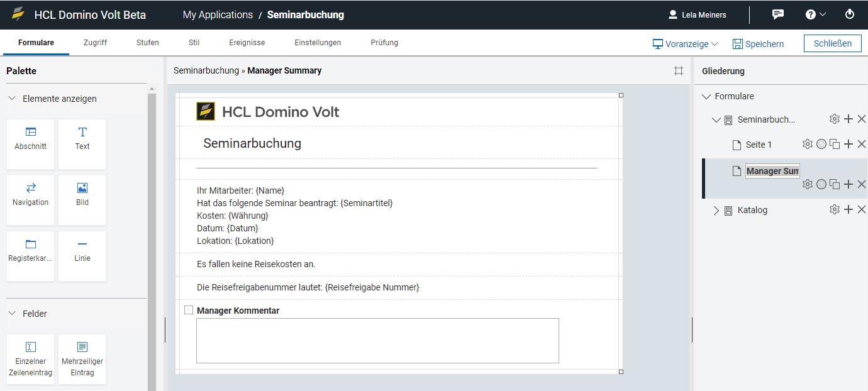Switch to Stil tab

[x=194, y=43]
